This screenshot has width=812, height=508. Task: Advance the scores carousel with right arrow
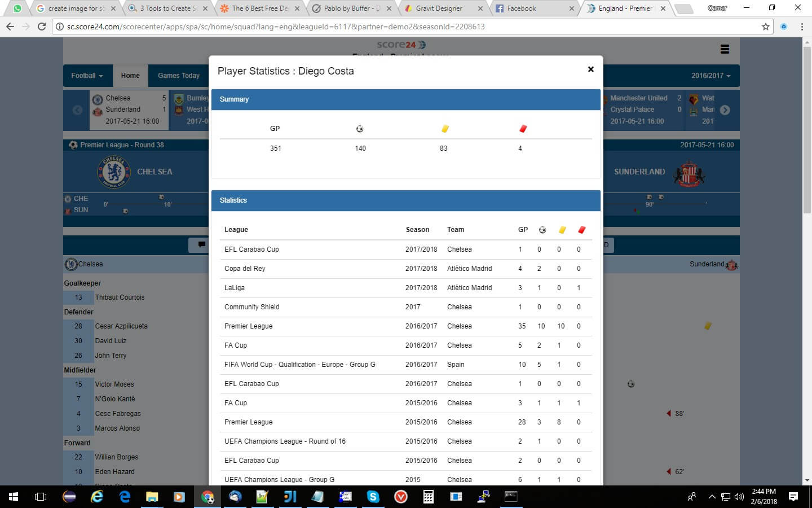pyautogui.click(x=726, y=110)
